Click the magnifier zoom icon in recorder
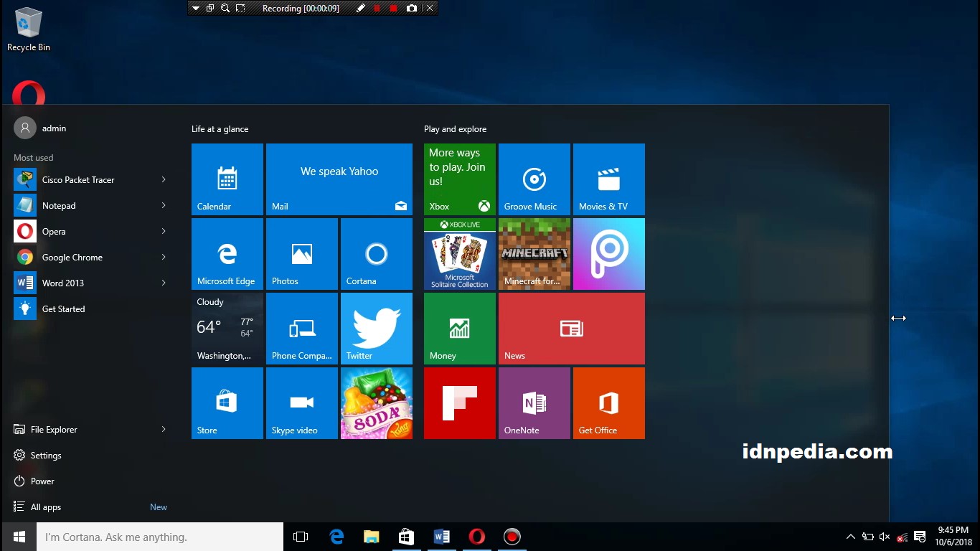Image resolution: width=980 pixels, height=551 pixels. pyautogui.click(x=225, y=8)
